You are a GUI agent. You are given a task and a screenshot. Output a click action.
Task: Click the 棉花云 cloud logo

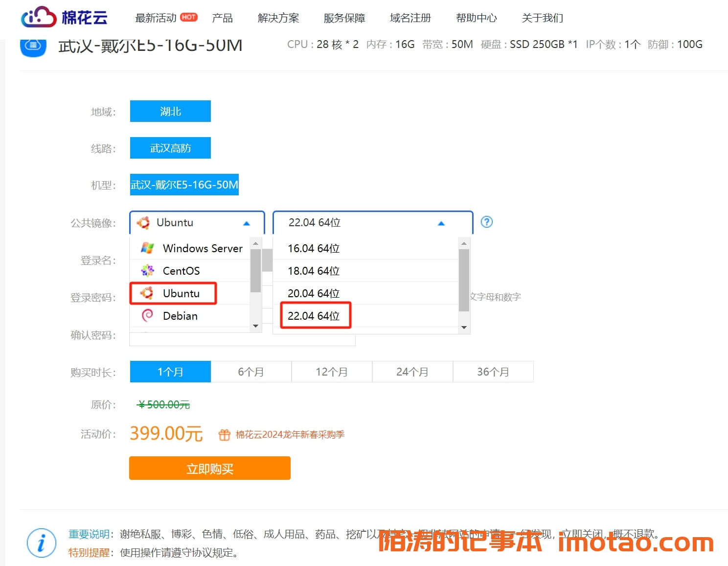64,18
